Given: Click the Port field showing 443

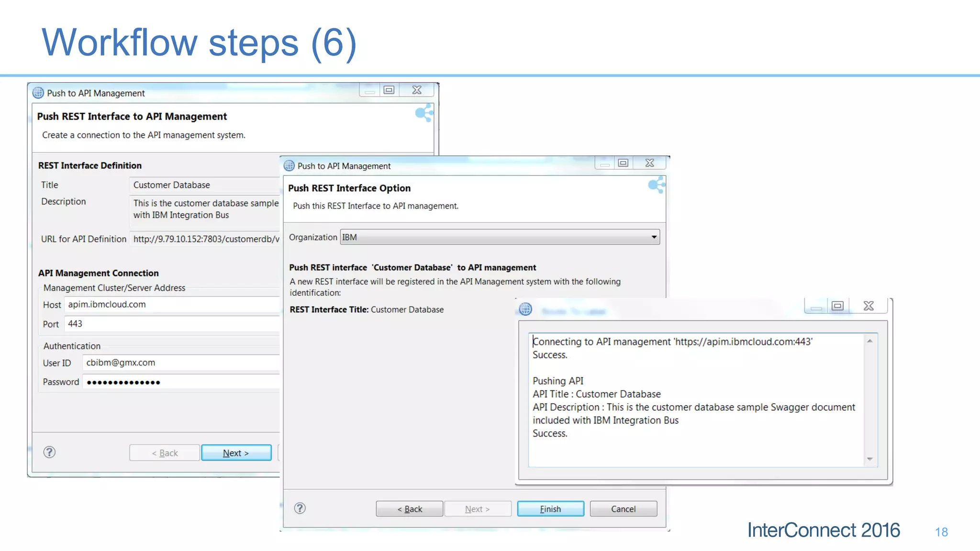Looking at the screenshot, I should 172,324.
